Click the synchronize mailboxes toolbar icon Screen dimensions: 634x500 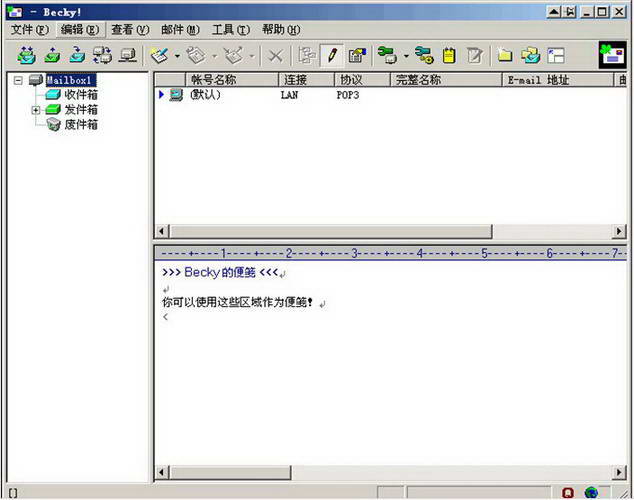[x=102, y=55]
